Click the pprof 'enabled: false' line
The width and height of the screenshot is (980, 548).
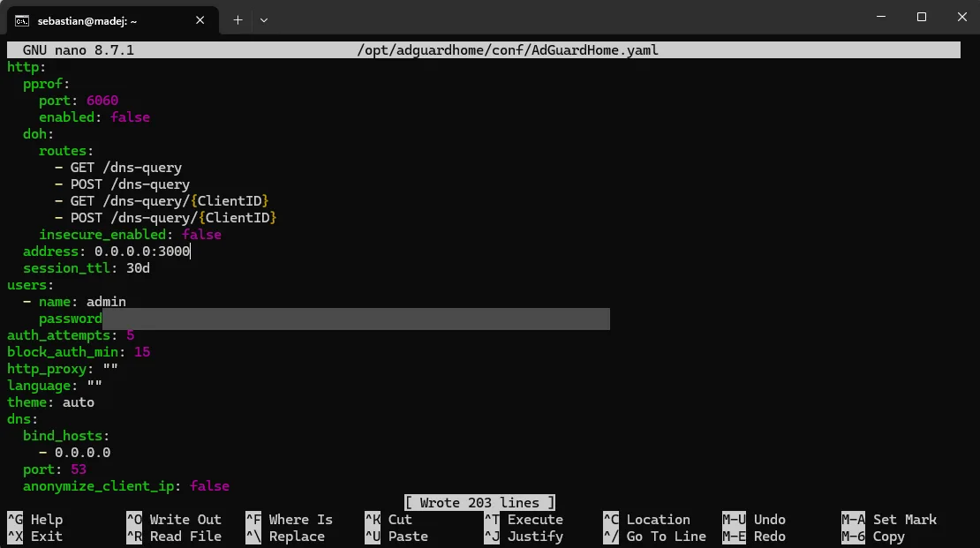(x=94, y=117)
